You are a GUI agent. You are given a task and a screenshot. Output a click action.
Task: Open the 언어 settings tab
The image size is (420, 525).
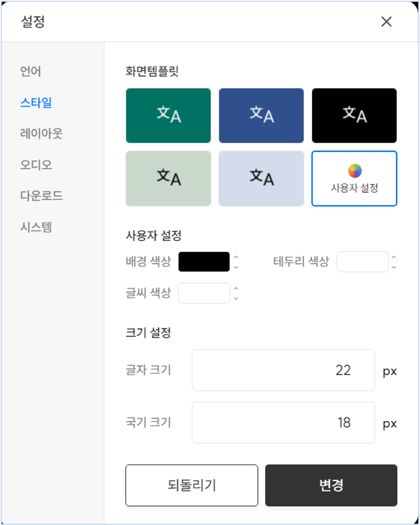[31, 71]
